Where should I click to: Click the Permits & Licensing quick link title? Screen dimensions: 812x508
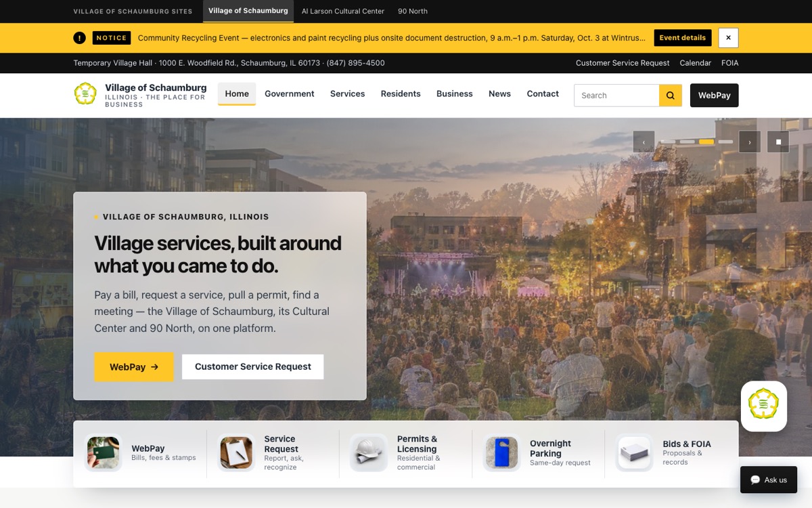pos(418,444)
